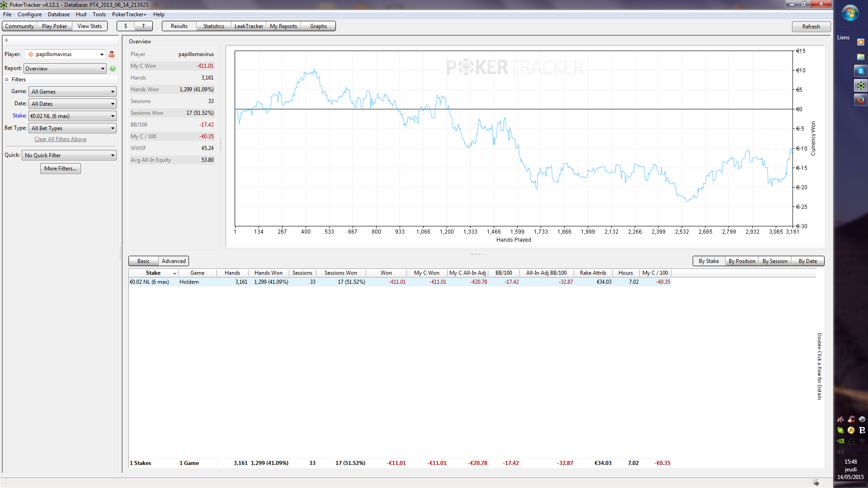
Task: Collapse the Filters section
Action: tap(7, 80)
